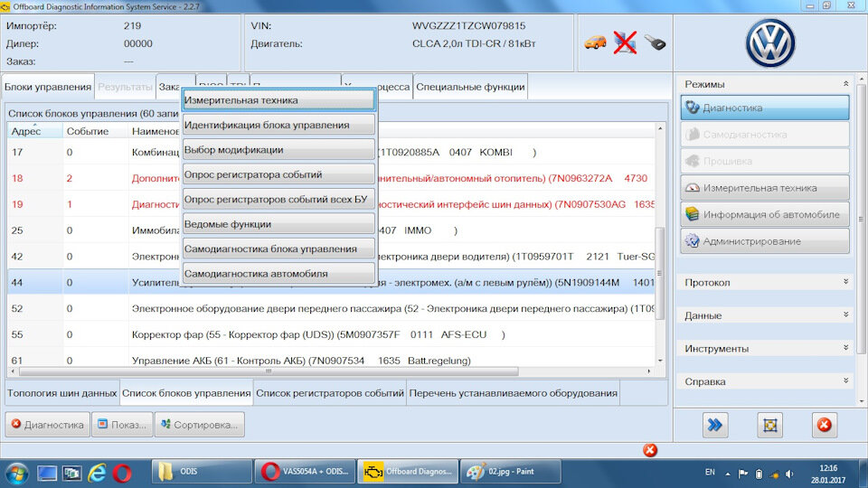Sort list by Адрес column header

pyautogui.click(x=35, y=131)
